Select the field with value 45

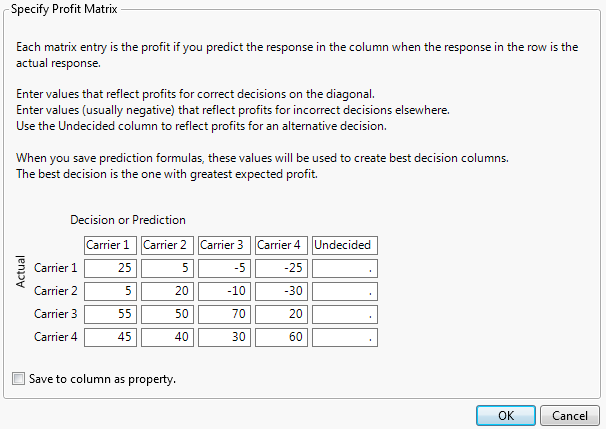tap(110, 337)
